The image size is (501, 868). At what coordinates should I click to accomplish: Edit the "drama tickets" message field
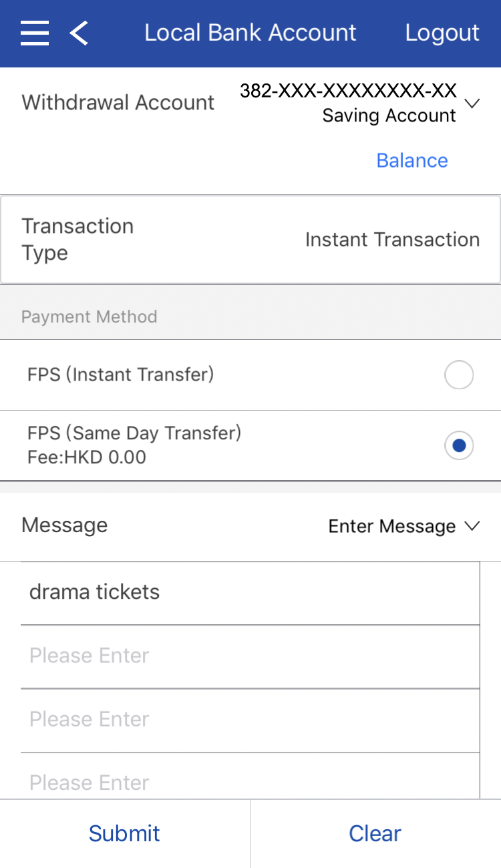click(251, 593)
